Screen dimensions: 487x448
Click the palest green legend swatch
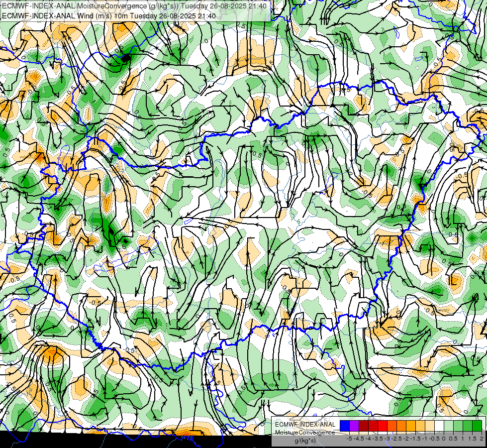(449, 426)
